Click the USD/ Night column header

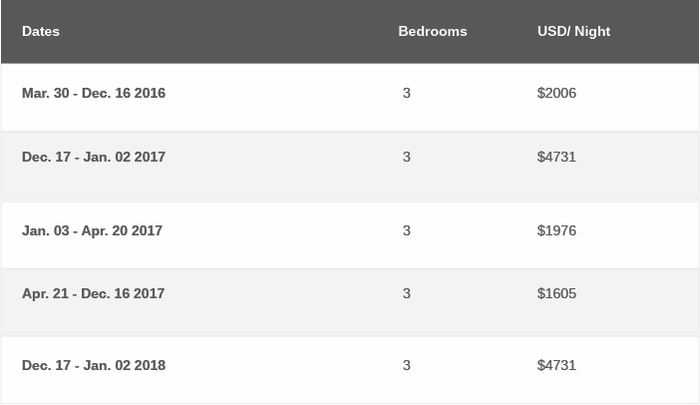(574, 31)
